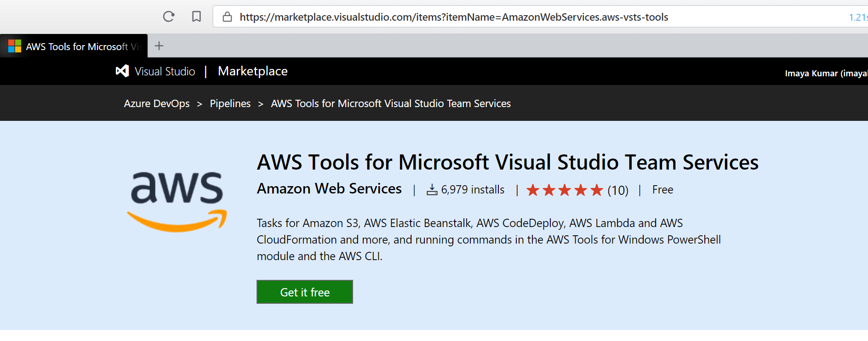This screenshot has width=868, height=341.
Task: Click the AWS logo image
Action: 177,201
